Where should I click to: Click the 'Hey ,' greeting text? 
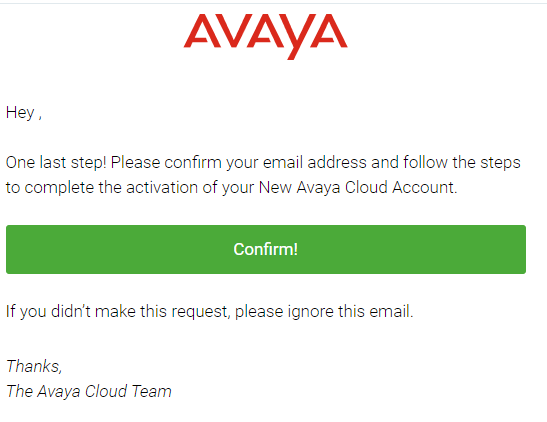(24, 113)
